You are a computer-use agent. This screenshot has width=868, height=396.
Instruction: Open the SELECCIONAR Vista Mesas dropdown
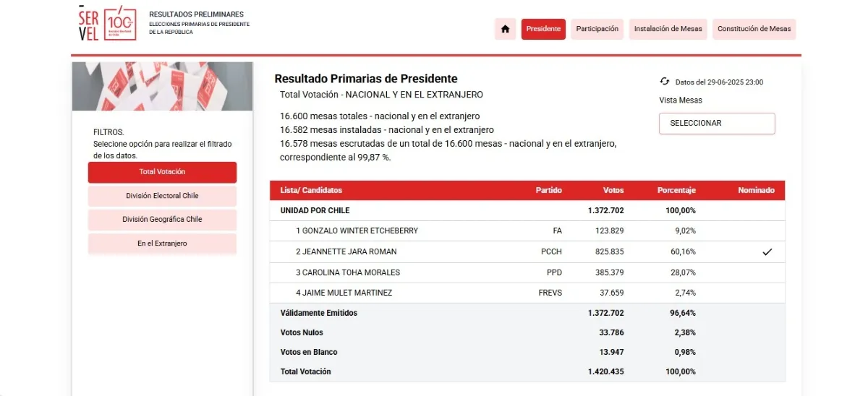tap(717, 124)
